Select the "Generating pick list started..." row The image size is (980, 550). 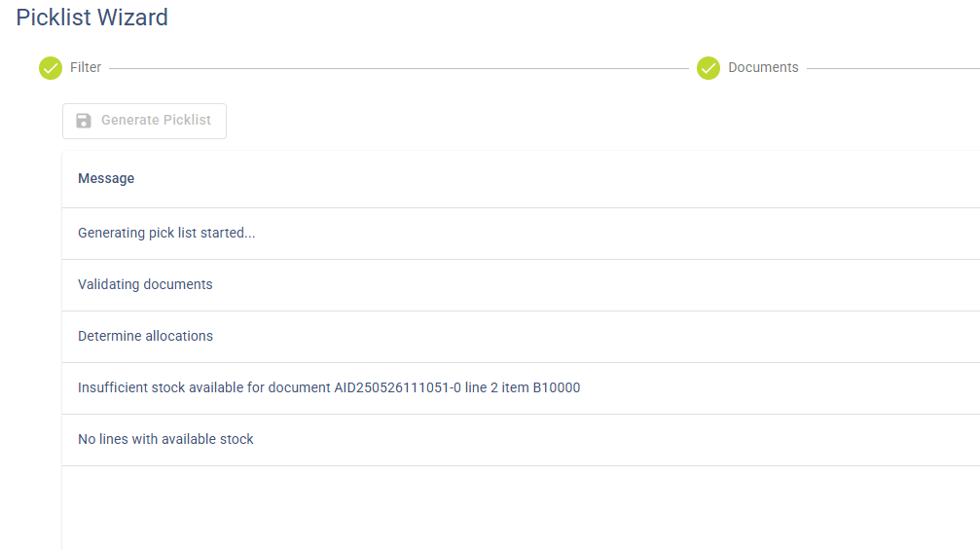pyautogui.click(x=166, y=234)
